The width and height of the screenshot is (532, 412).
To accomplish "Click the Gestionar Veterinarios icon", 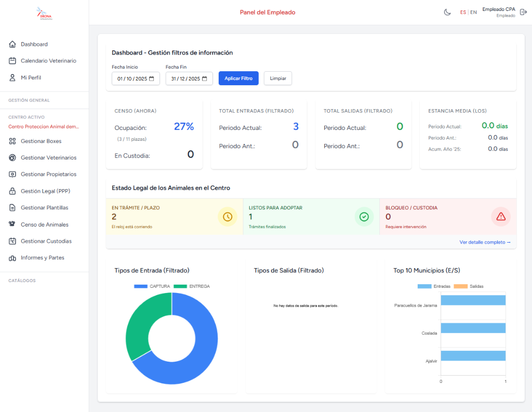I will pyautogui.click(x=12, y=157).
